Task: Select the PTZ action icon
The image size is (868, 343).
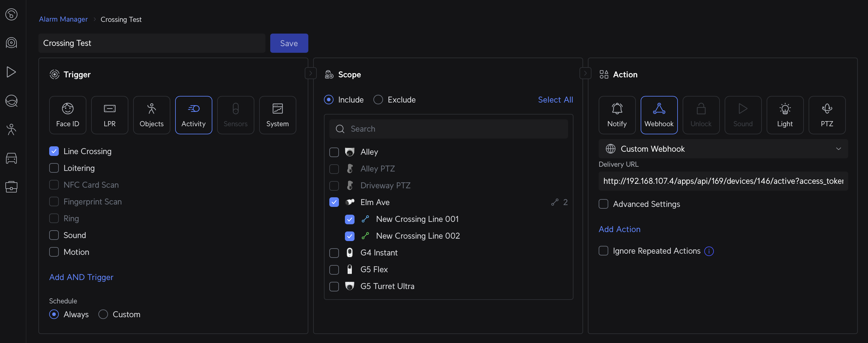Action: 827,115
